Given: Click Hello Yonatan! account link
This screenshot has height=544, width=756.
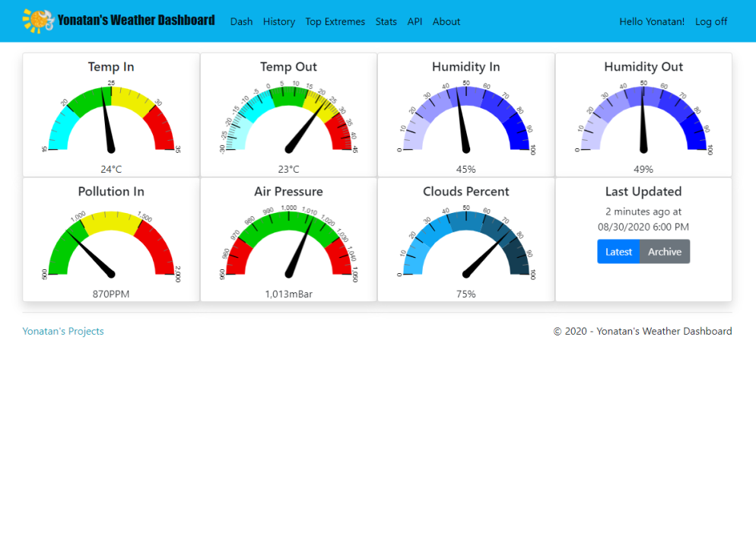Looking at the screenshot, I should point(652,22).
